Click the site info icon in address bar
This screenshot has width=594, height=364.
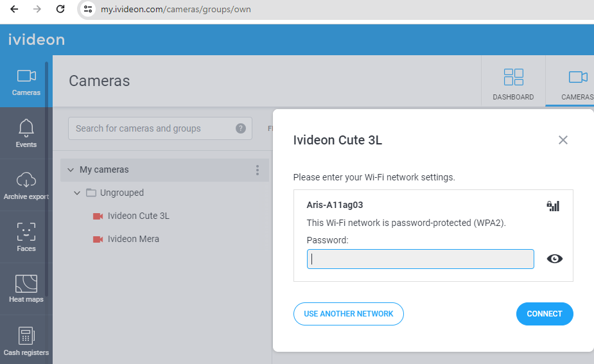tap(88, 9)
